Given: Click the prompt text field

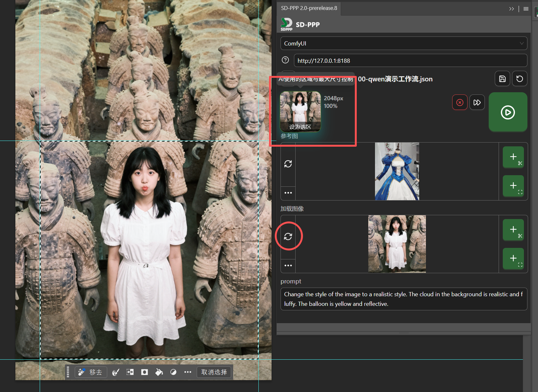Looking at the screenshot, I should (x=403, y=299).
